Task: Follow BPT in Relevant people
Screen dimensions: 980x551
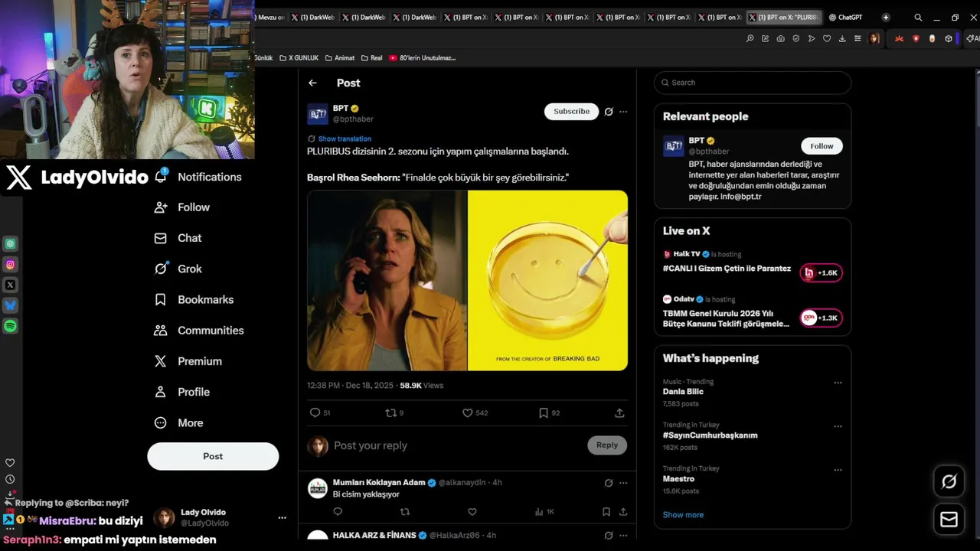Action: tap(822, 146)
